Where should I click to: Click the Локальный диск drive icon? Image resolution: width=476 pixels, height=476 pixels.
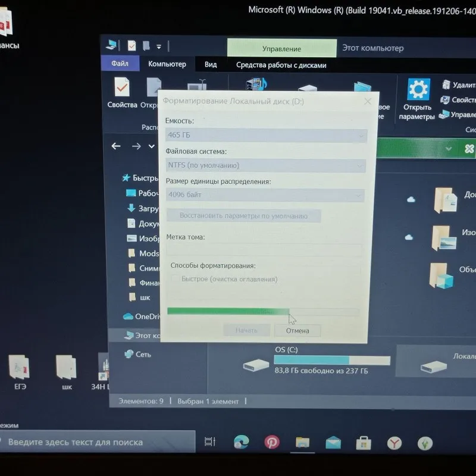point(434,367)
